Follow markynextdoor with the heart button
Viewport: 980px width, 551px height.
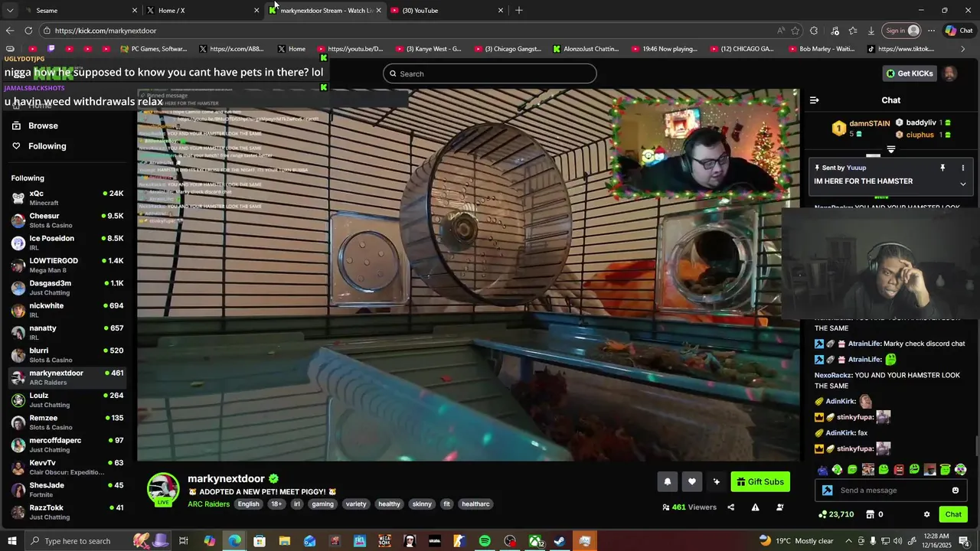(x=691, y=481)
